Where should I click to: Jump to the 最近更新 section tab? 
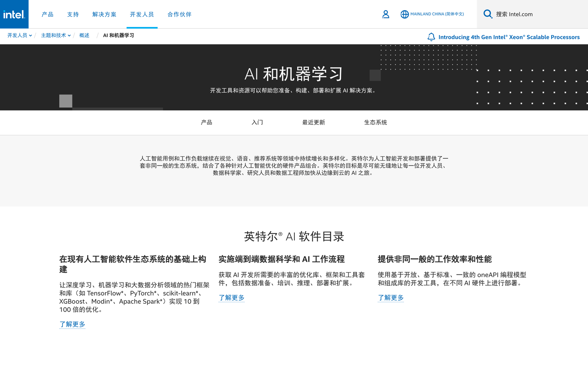click(x=314, y=122)
